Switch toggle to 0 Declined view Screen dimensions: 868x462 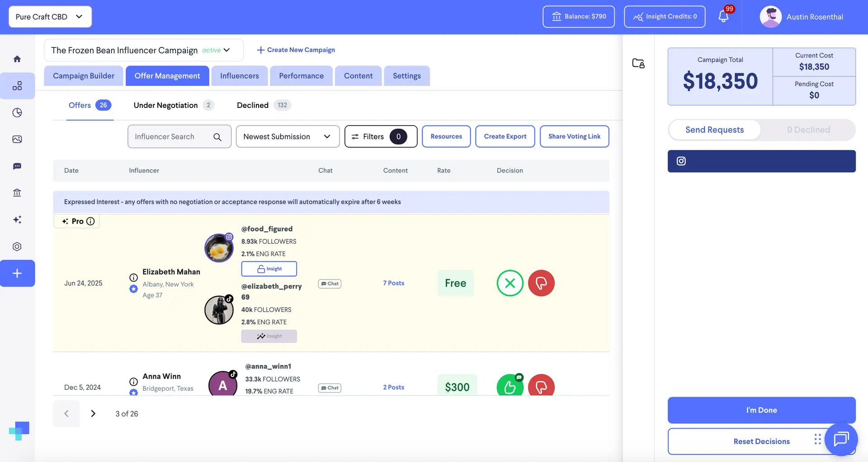pyautogui.click(x=809, y=130)
